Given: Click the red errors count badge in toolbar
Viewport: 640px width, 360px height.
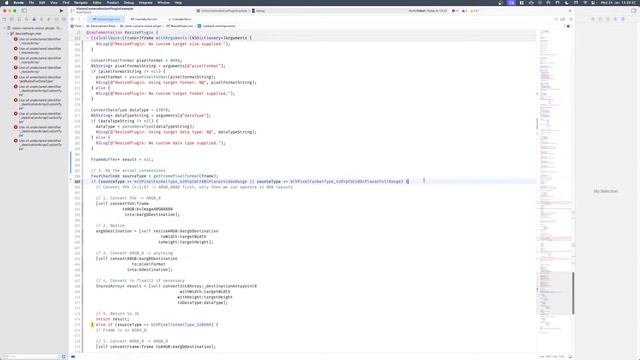Looking at the screenshot, I should click(455, 11).
